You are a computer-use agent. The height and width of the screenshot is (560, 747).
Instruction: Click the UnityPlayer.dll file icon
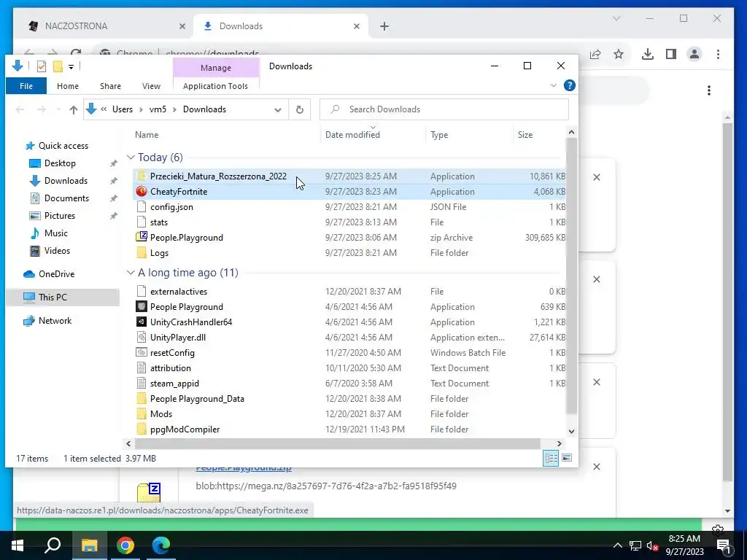pos(142,337)
